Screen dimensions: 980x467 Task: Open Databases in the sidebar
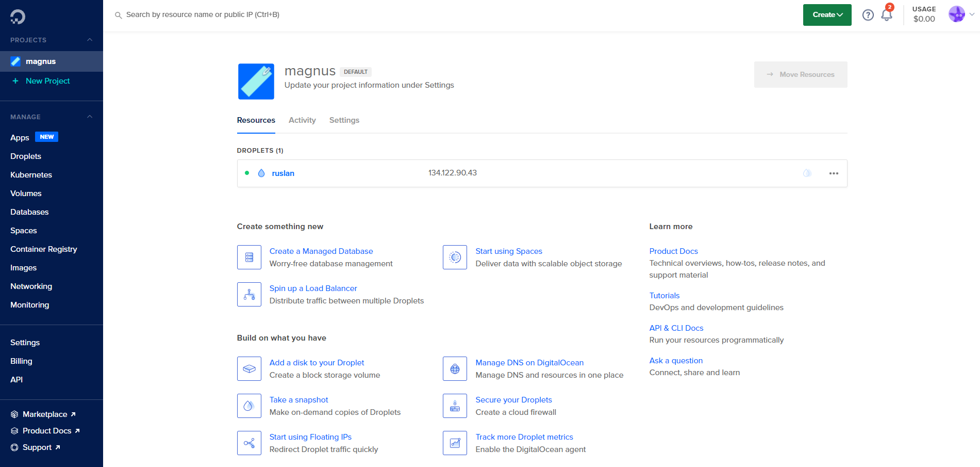(29, 212)
